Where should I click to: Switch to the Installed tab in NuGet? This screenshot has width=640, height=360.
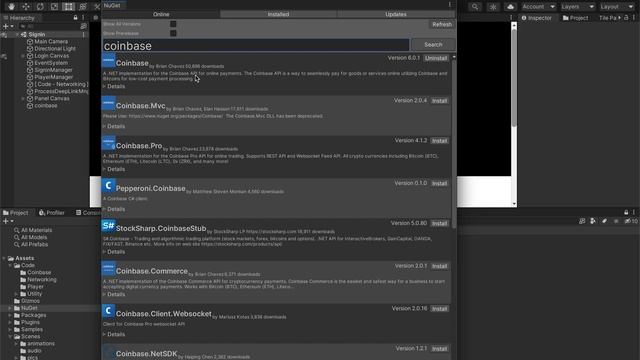coord(278,14)
